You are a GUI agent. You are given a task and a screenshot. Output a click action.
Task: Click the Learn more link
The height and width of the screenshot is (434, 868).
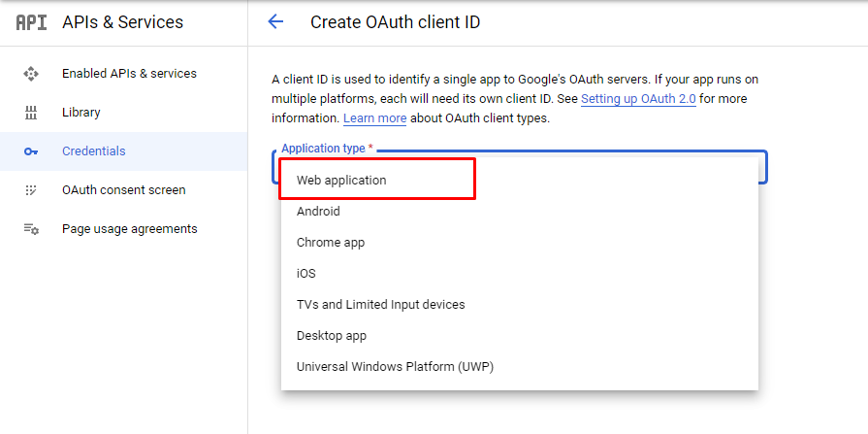click(374, 118)
